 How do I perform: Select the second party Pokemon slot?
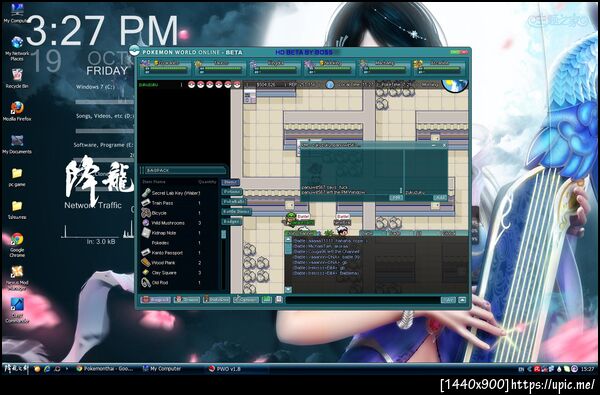(x=220, y=67)
